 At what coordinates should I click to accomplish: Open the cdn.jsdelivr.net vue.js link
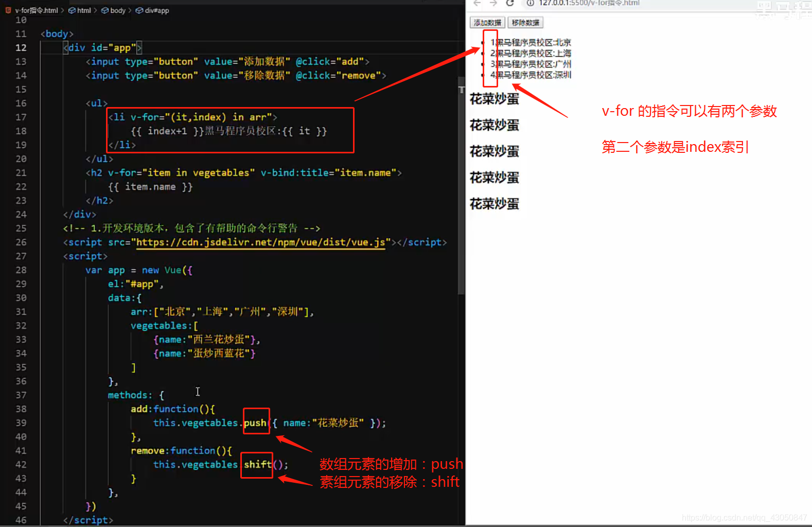click(x=260, y=242)
